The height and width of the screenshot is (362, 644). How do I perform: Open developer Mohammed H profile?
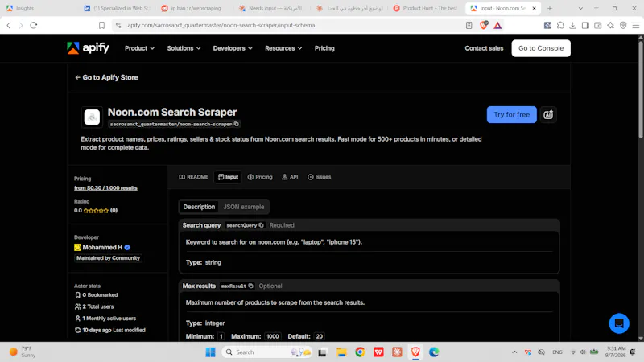(102, 248)
